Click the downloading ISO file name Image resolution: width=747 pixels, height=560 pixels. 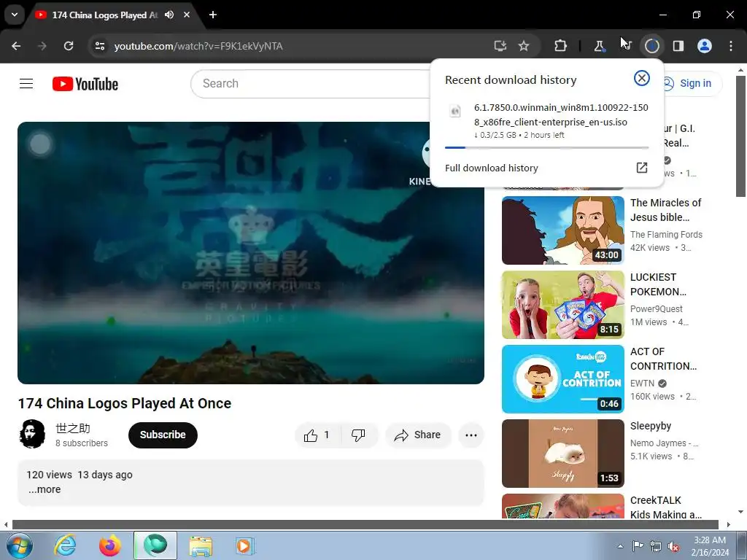pyautogui.click(x=561, y=114)
